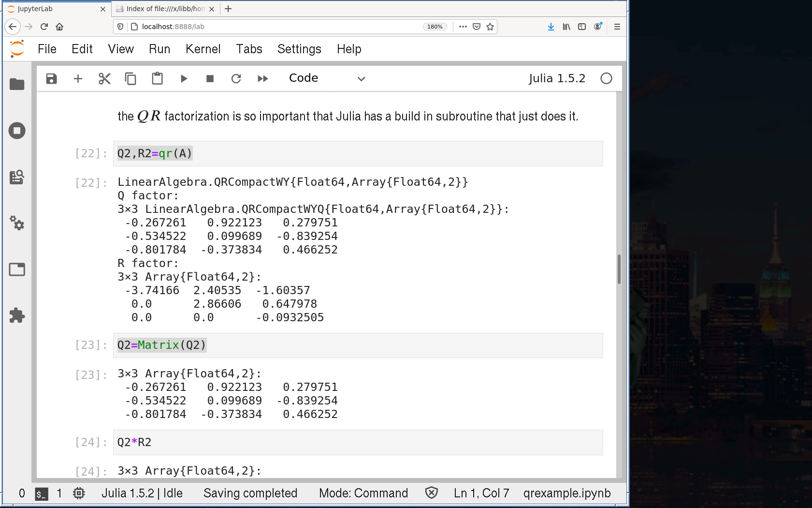Open the Kernel menu
This screenshot has height=508, width=812.
coord(203,49)
